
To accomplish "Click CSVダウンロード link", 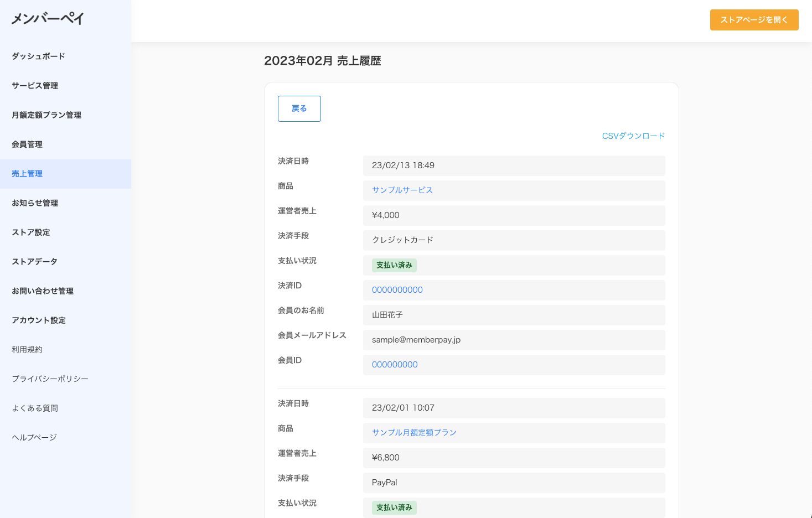I will point(633,136).
